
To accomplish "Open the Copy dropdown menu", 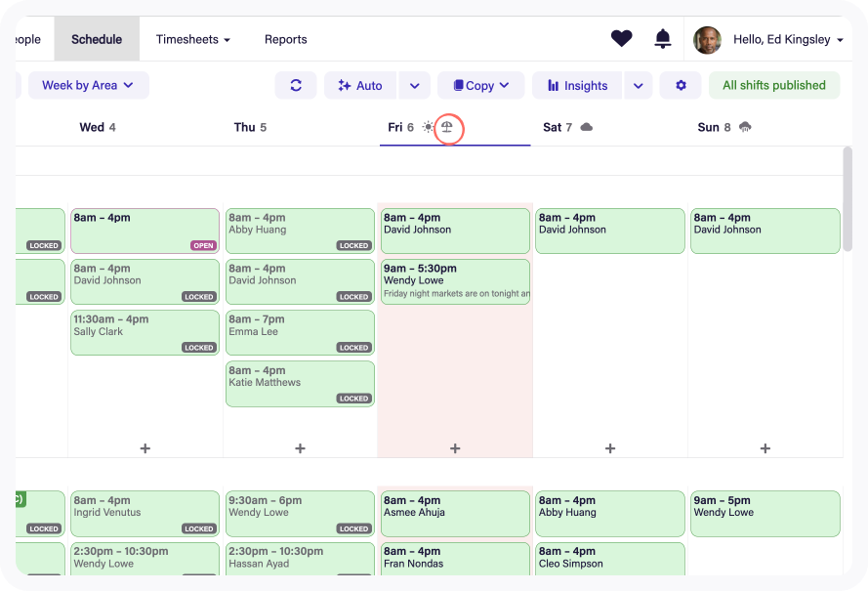I will point(481,86).
